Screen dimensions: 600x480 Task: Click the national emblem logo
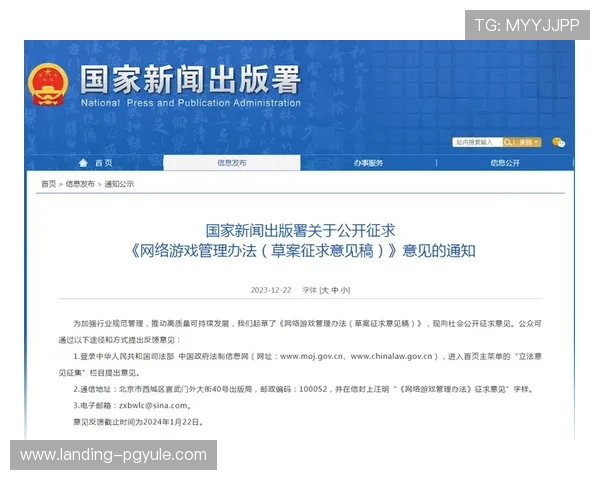(x=48, y=84)
